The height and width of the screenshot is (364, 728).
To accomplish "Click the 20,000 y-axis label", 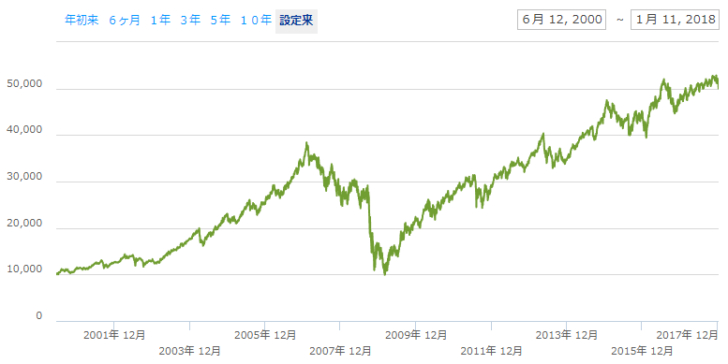I will pos(26,224).
